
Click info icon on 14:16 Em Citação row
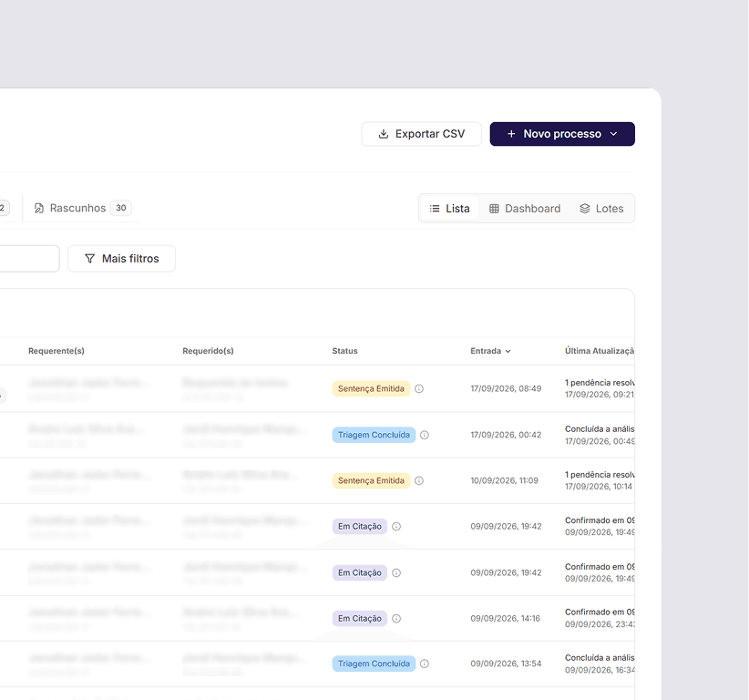(x=396, y=618)
